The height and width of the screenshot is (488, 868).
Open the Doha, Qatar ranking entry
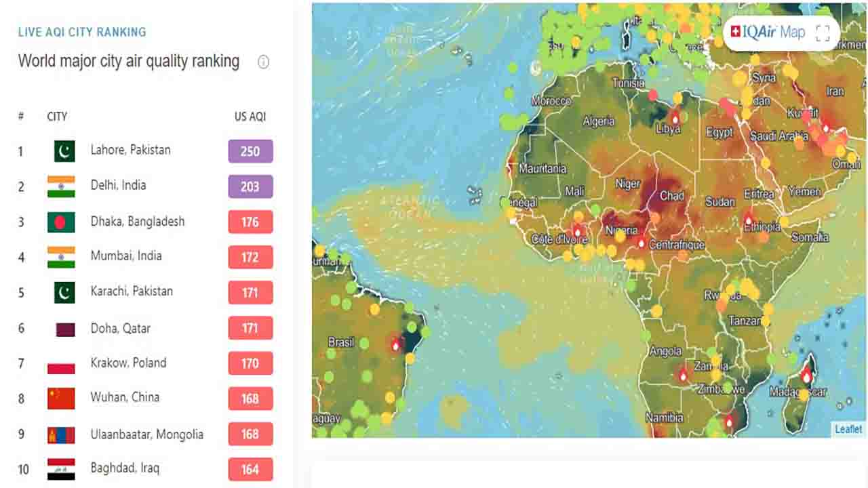120,328
